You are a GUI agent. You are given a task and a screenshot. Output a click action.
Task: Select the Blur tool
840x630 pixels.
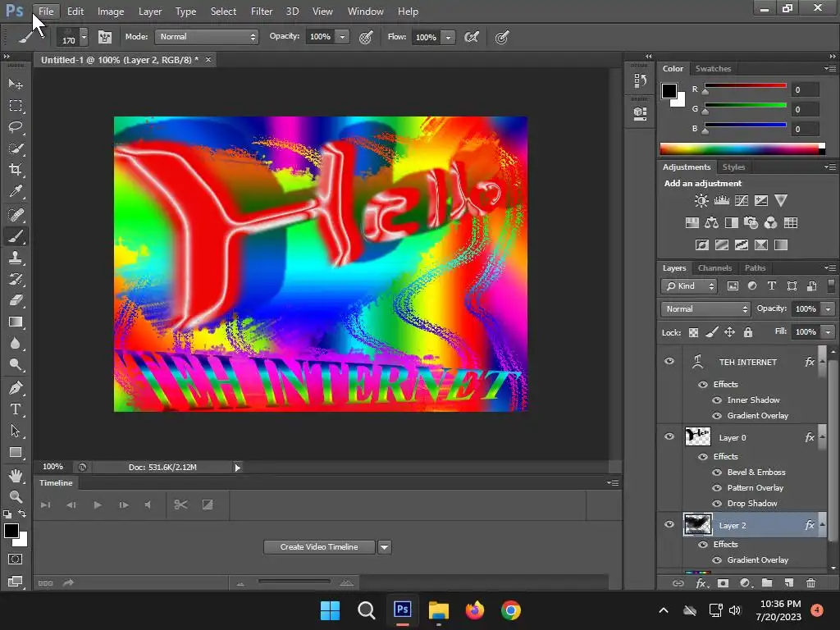coord(16,344)
